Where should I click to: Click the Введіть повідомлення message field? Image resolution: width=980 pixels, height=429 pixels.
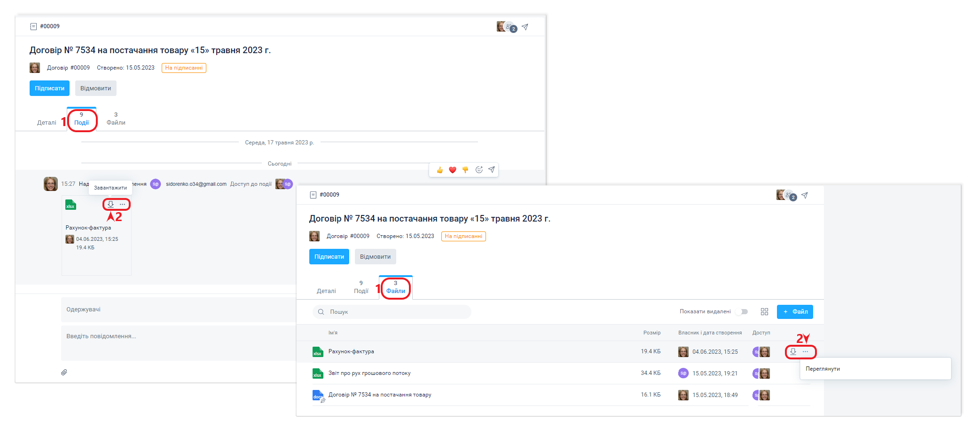click(179, 336)
